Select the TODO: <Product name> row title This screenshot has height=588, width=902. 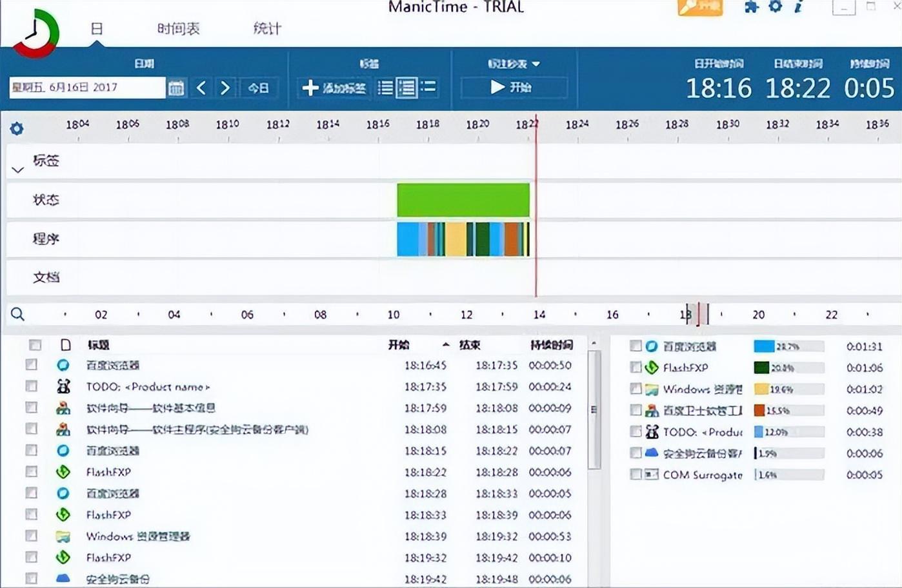(x=148, y=387)
